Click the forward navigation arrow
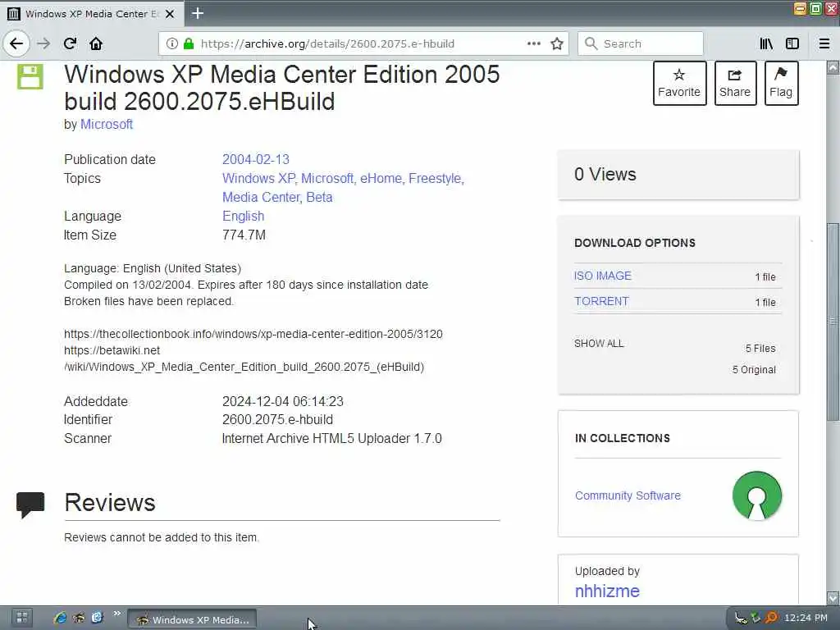 [x=43, y=43]
